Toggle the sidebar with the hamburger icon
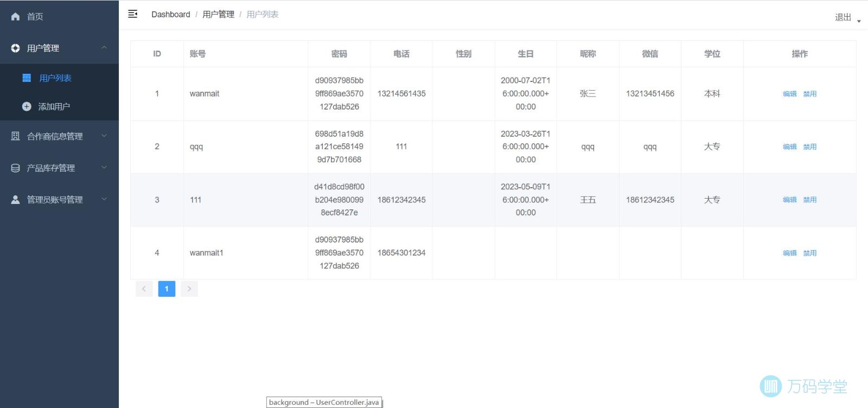 point(133,14)
